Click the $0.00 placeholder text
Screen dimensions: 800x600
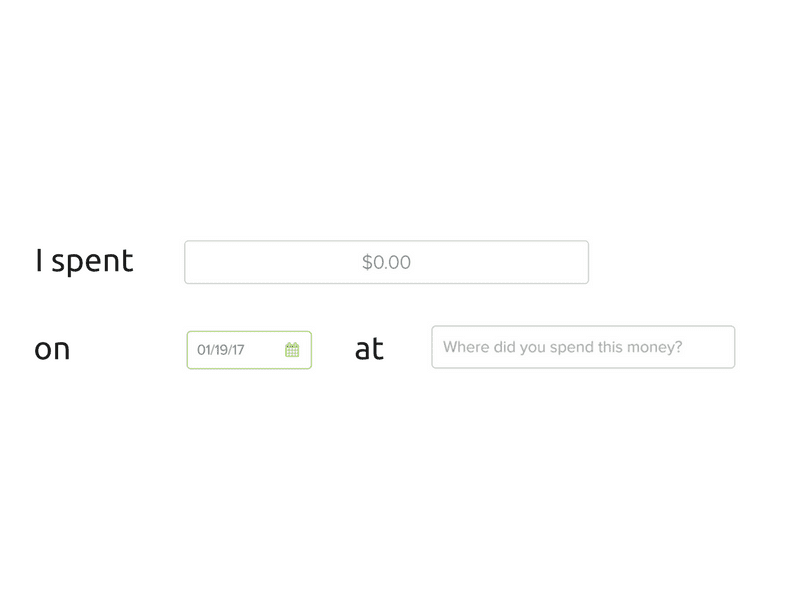[x=386, y=262]
